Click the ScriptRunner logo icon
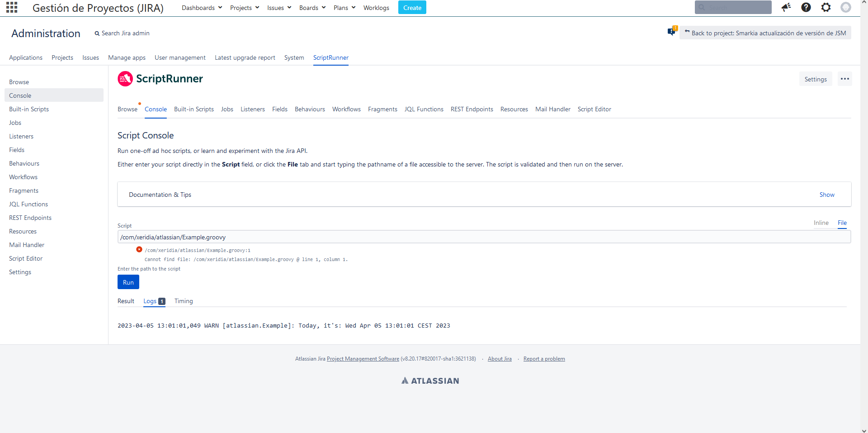 pyautogui.click(x=125, y=78)
